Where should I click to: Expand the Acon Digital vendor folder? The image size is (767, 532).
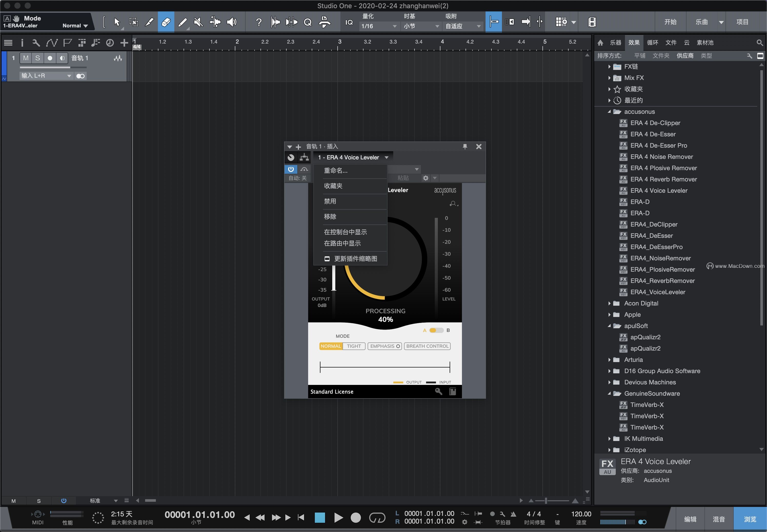[x=609, y=303]
